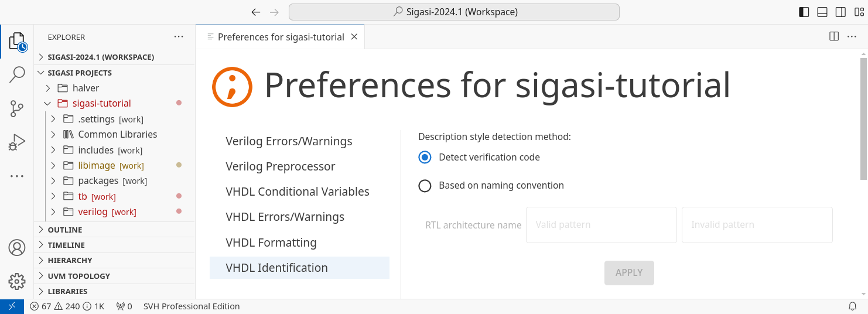This screenshot has width=868, height=314.
Task: Click the APPLY button
Action: click(629, 272)
